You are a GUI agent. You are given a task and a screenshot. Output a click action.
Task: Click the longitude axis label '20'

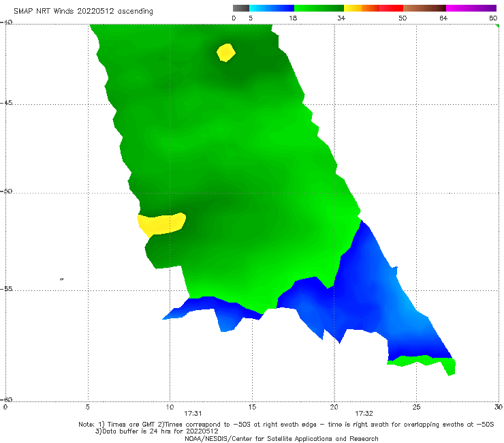[334, 407]
